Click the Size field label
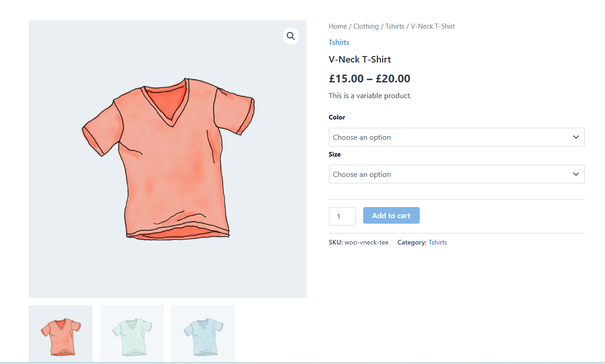 tap(334, 155)
